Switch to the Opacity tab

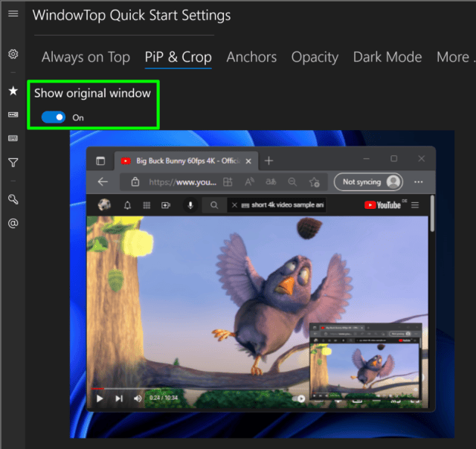coord(315,57)
